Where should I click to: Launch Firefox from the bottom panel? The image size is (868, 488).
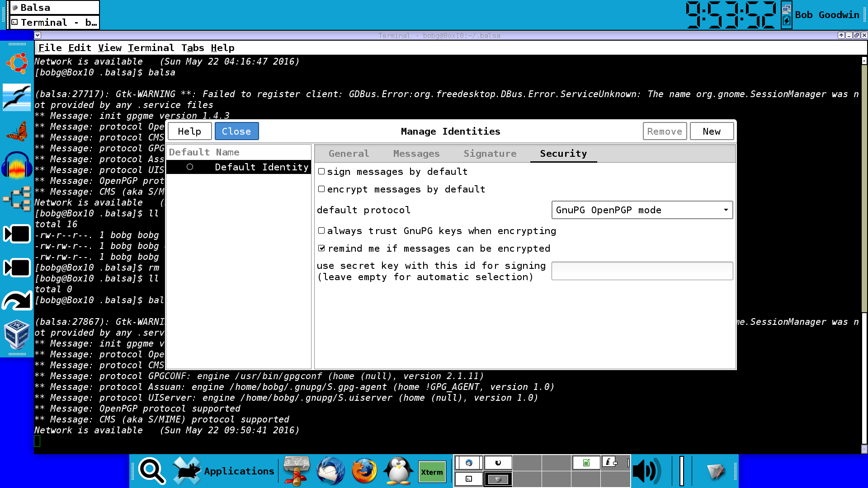pyautogui.click(x=364, y=471)
